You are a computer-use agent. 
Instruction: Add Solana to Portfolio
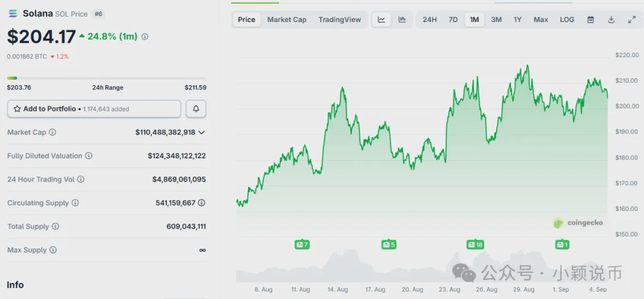point(94,109)
